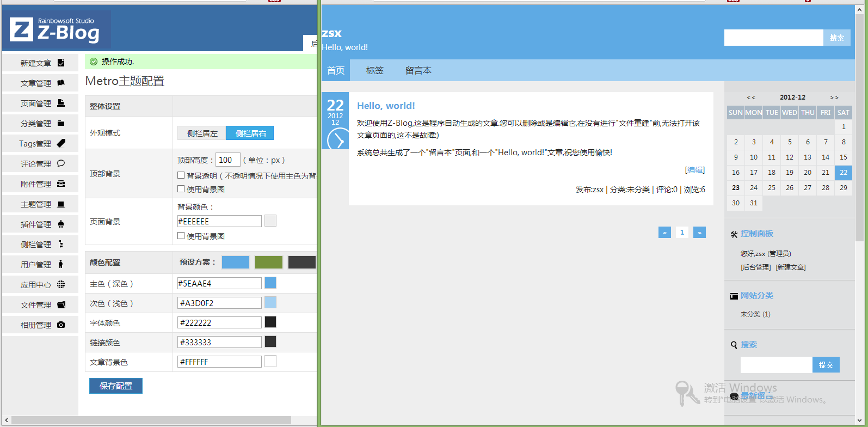Viewport: 868px width, 427px height.
Task: Open the 后台管理 link
Action: point(756,267)
